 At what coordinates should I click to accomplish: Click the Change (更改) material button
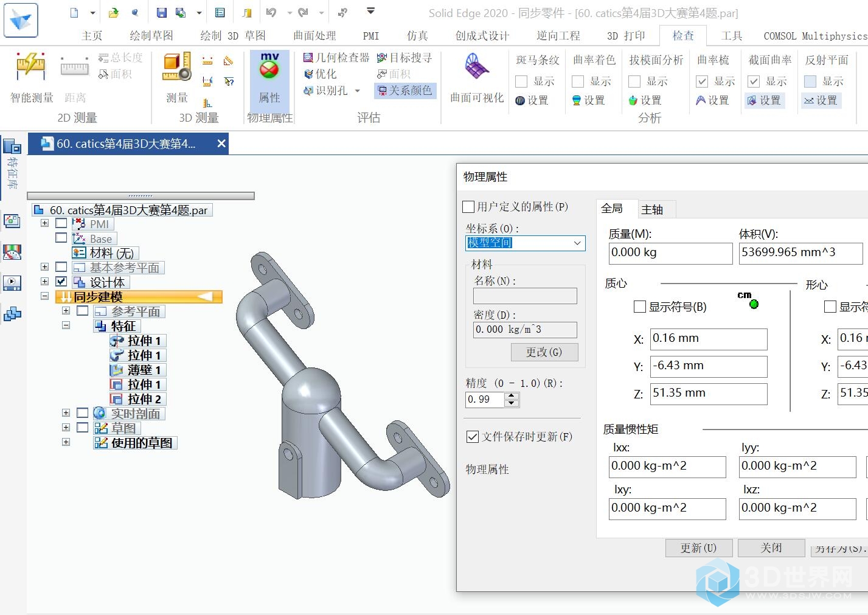pyautogui.click(x=544, y=352)
